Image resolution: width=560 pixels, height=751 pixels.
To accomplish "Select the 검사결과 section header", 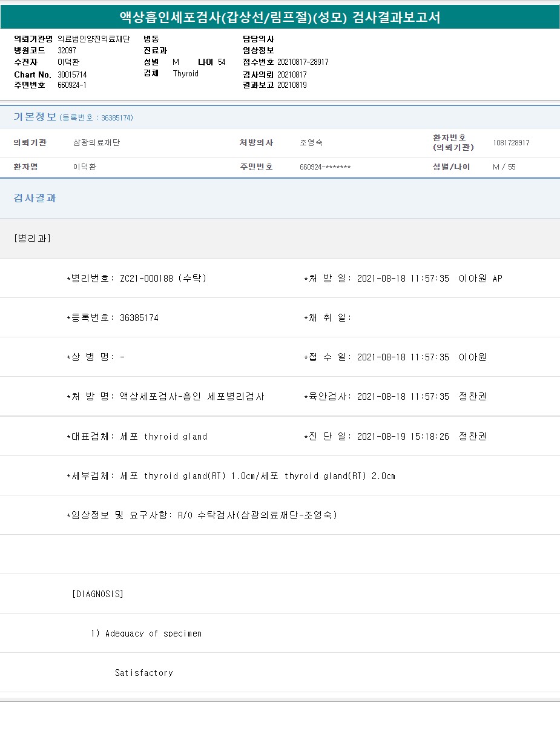I will pos(35,198).
